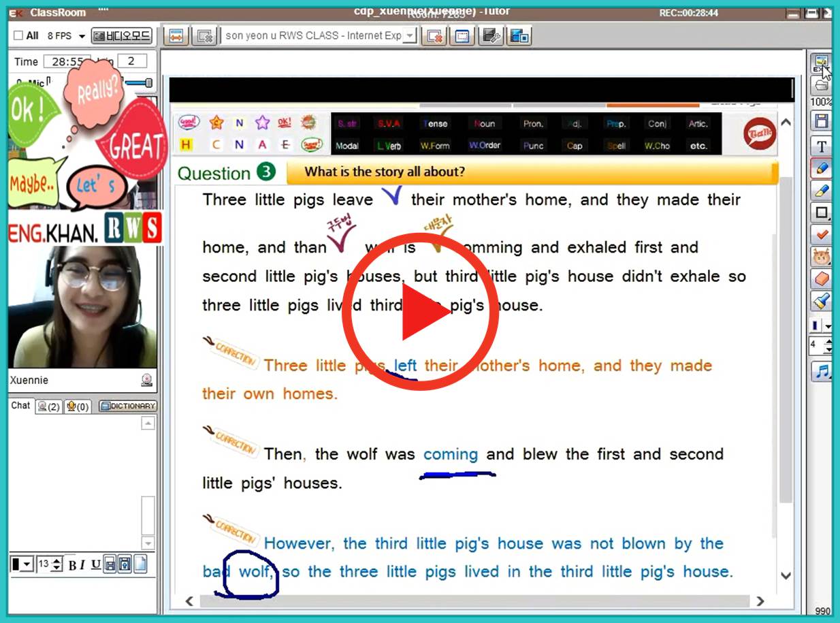Toggle underline in chat formatting
Image resolution: width=840 pixels, height=623 pixels.
pyautogui.click(x=95, y=565)
